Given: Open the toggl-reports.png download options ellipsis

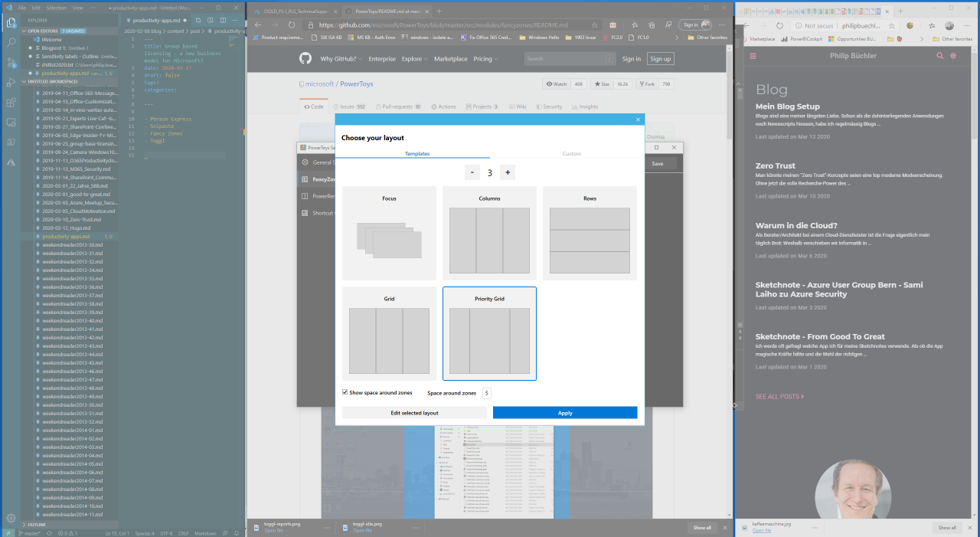Looking at the screenshot, I should click(327, 527).
